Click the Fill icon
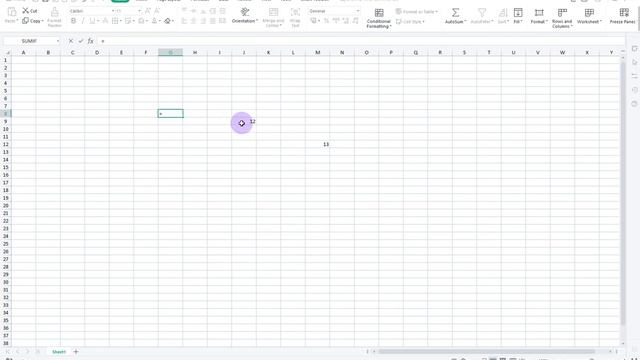Image resolution: width=640 pixels, height=360 pixels. click(x=518, y=13)
